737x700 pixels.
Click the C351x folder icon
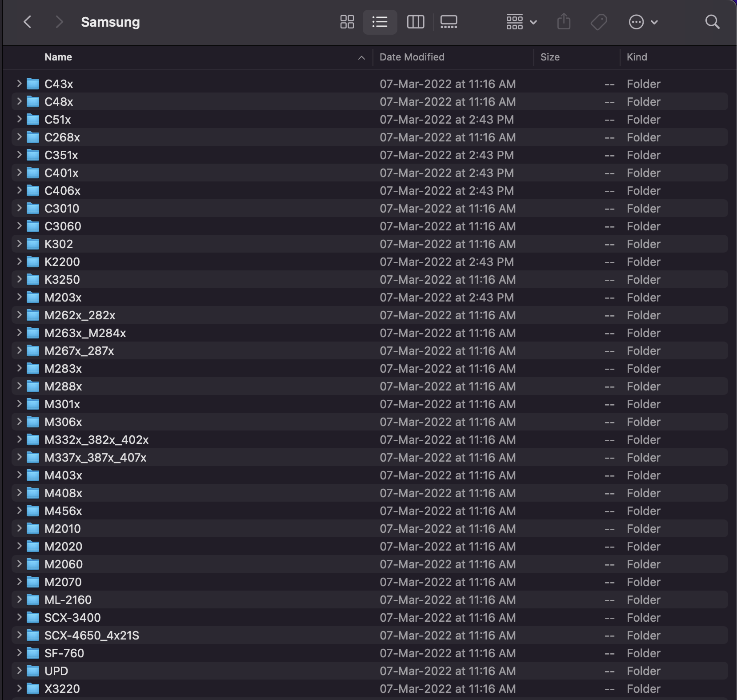pyautogui.click(x=33, y=155)
